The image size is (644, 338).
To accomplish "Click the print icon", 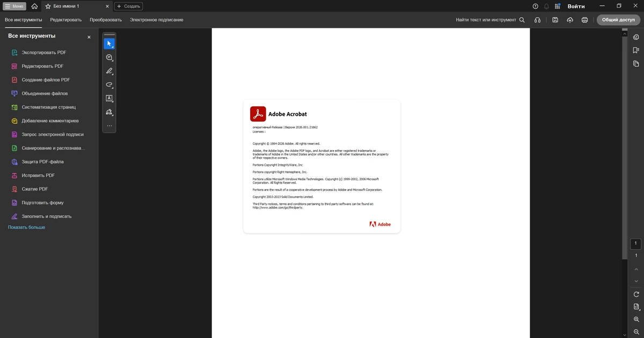I will click(584, 20).
